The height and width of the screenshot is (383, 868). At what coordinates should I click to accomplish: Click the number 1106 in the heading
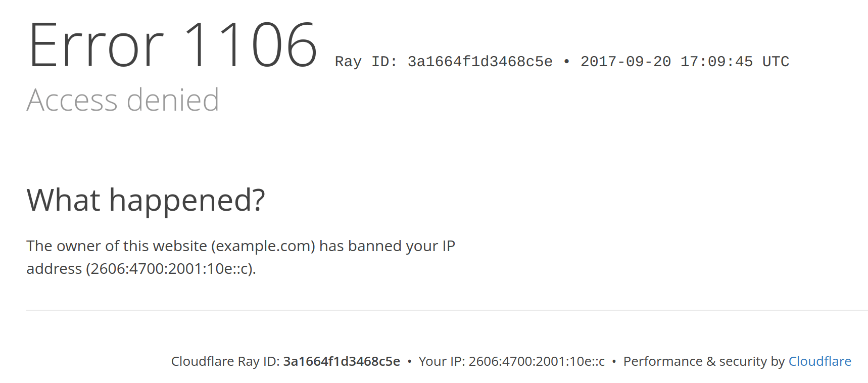point(251,45)
